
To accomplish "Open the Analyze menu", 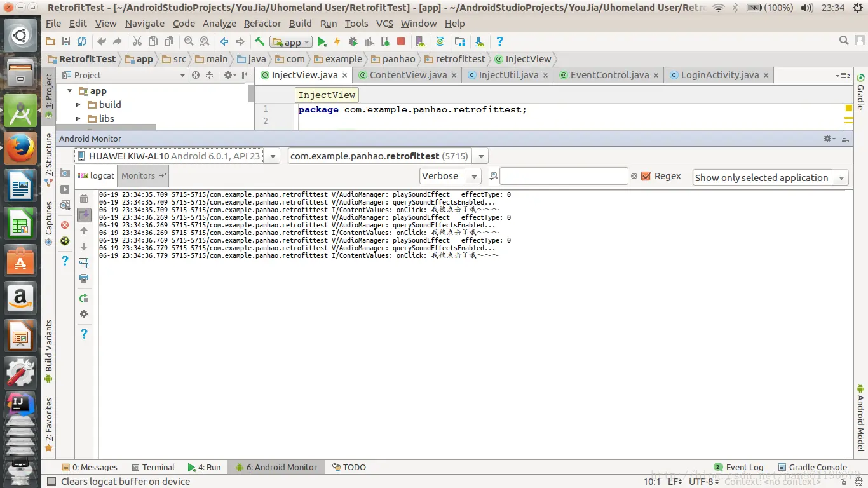I will (x=219, y=24).
